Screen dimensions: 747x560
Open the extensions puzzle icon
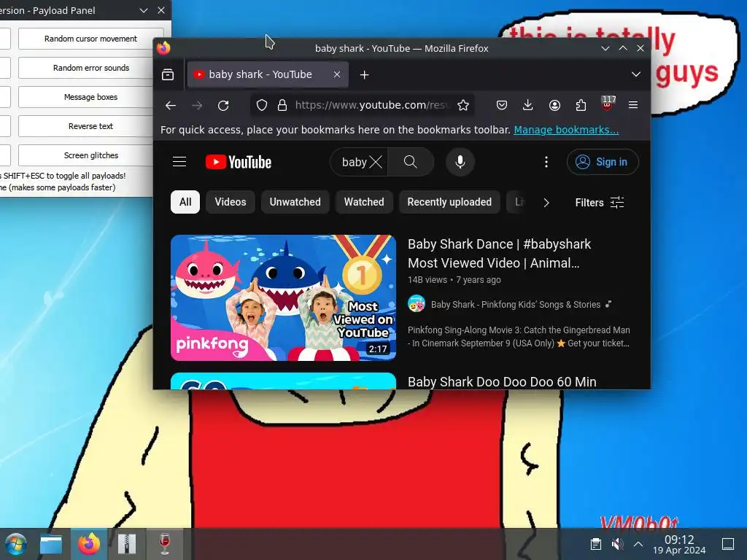(x=581, y=105)
